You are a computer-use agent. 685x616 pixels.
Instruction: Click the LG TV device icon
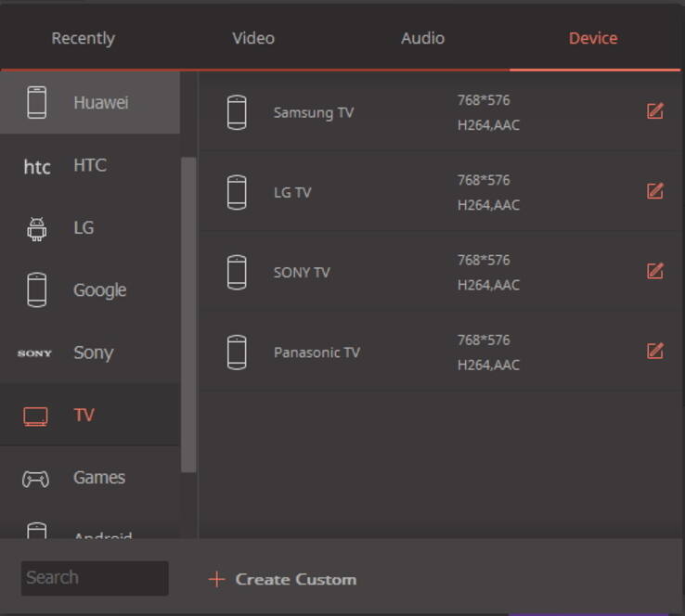click(x=237, y=193)
